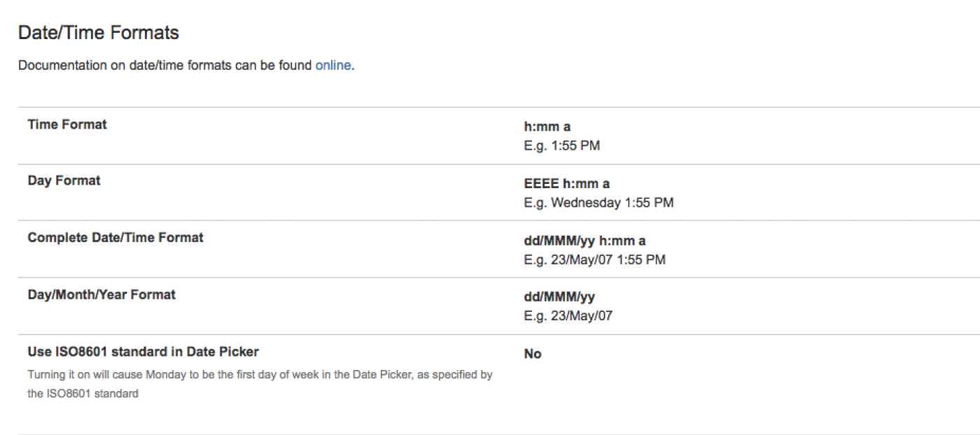Click the line ending 'the ISO8601 standard'
Viewport: 980px width, 435px height.
pos(83,394)
